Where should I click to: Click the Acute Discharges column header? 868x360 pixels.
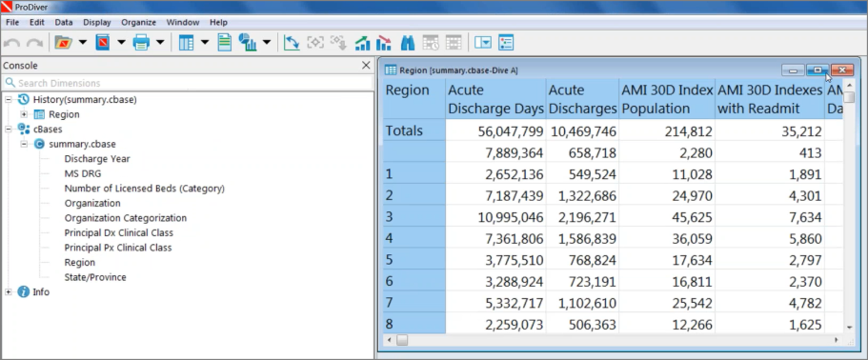pos(583,99)
